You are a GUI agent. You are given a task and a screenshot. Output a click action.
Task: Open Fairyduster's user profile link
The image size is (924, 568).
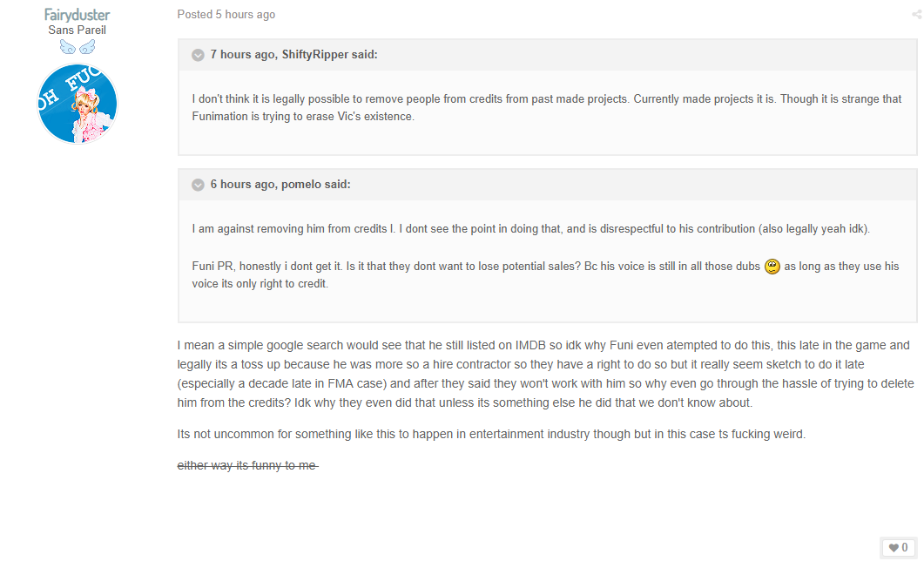(x=78, y=15)
